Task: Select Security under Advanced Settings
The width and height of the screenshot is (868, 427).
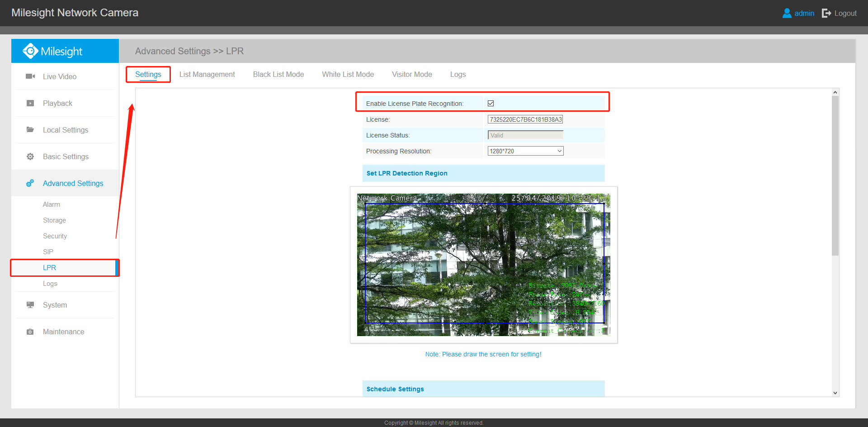Action: (x=55, y=236)
